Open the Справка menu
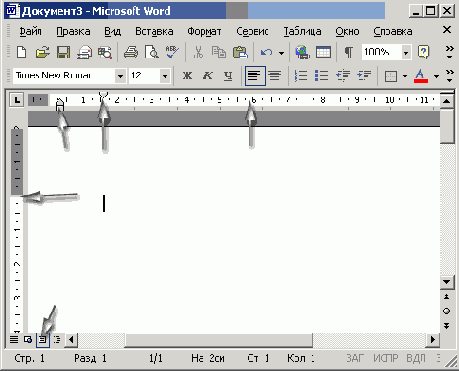Screen dimensions: 459x371 (393, 31)
